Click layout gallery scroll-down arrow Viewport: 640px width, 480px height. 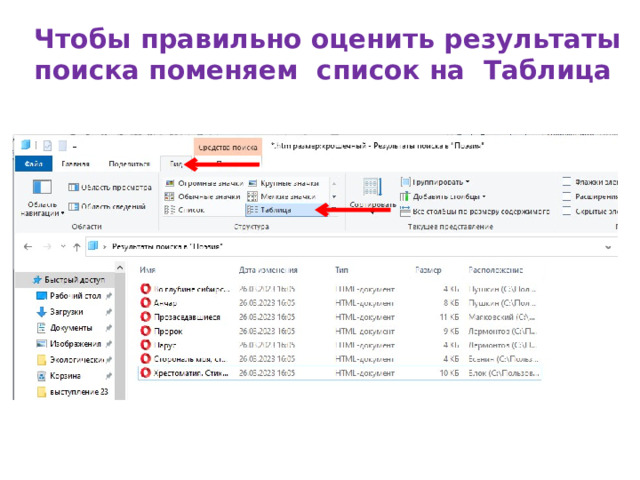coord(334,197)
